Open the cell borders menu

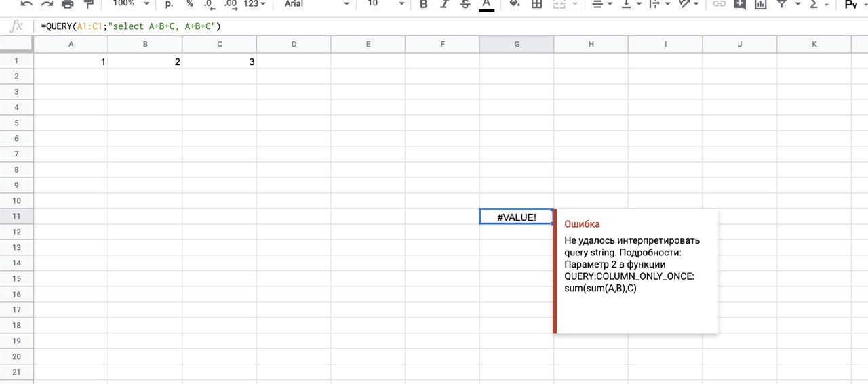(536, 4)
